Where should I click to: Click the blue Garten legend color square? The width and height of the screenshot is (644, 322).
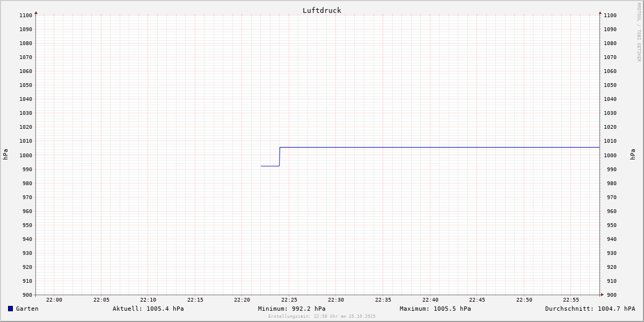(10, 309)
